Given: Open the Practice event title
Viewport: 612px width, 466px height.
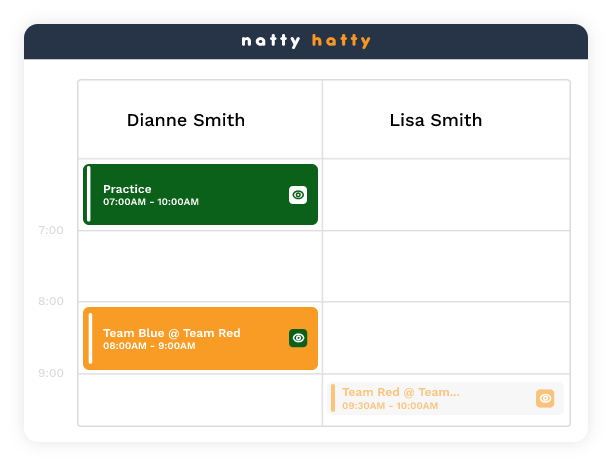Looking at the screenshot, I should pos(127,189).
